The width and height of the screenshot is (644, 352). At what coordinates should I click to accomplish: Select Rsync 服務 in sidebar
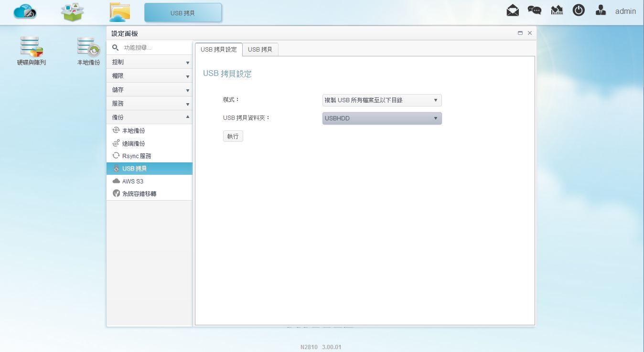[150, 156]
